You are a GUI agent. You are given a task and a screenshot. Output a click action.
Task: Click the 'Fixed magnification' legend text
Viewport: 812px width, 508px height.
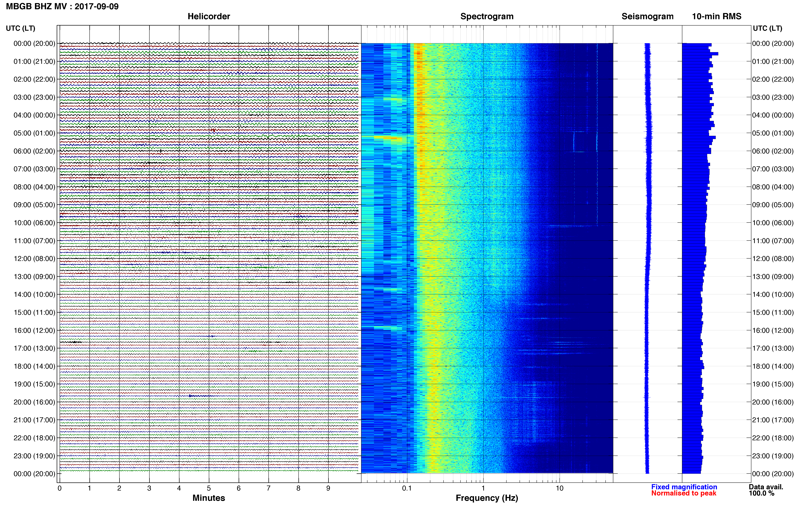684,487
